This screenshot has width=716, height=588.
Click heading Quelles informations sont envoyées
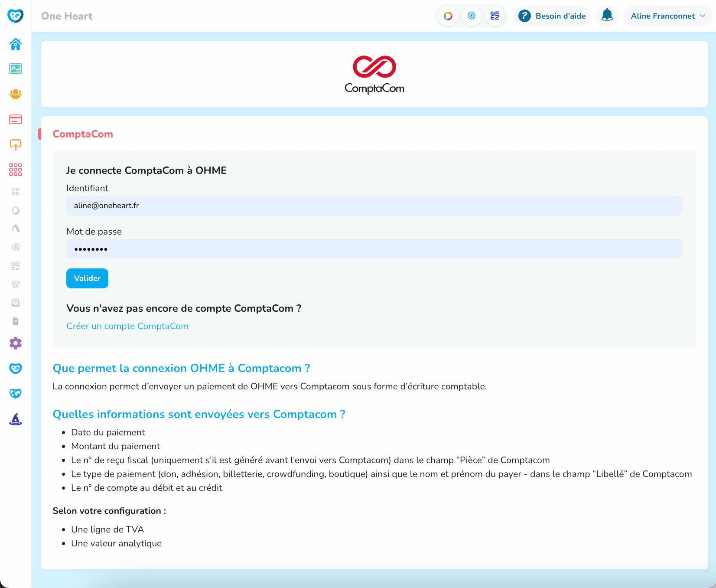point(199,414)
